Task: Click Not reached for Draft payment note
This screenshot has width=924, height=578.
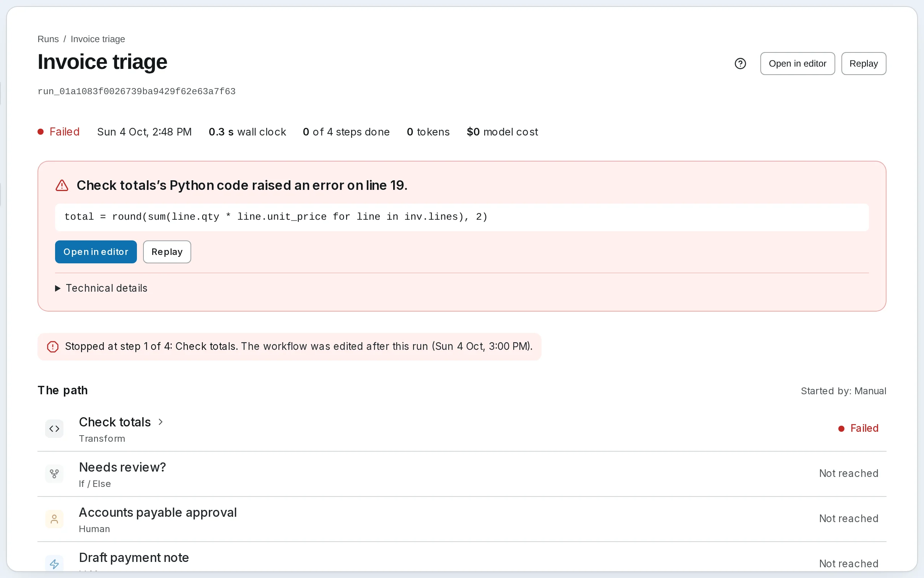Action: [849, 563]
